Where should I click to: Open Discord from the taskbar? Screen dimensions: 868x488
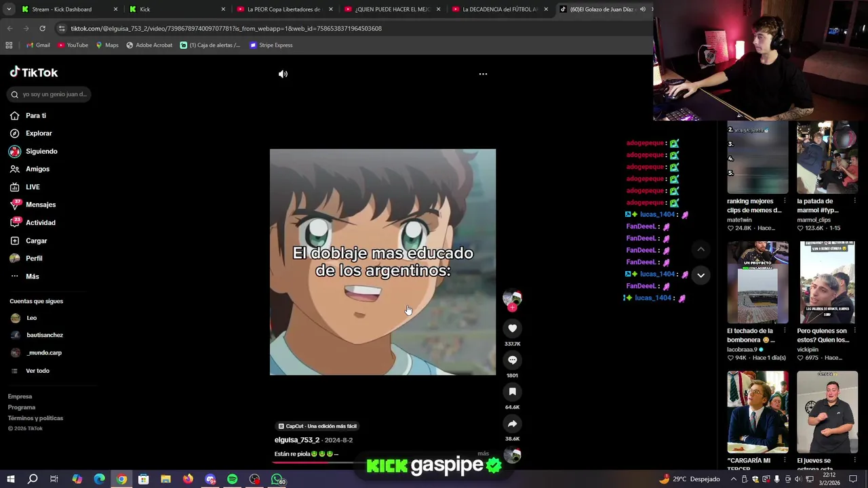tap(210, 479)
